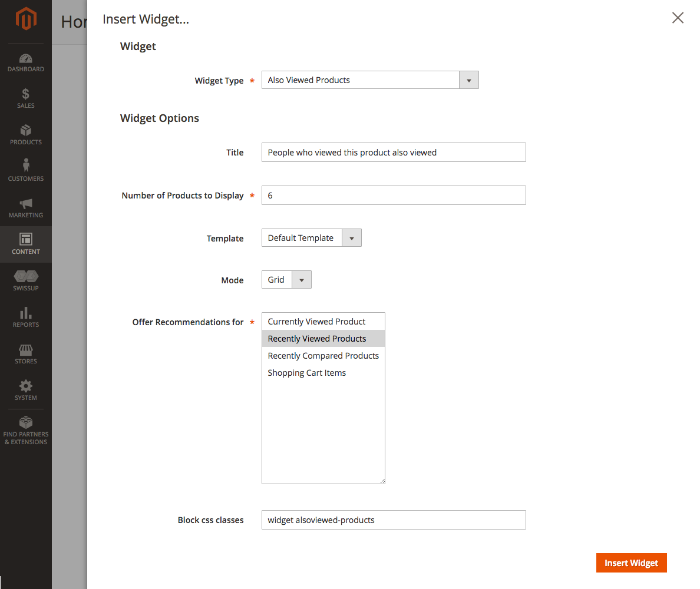Select Shopping Cart Items option
This screenshot has height=589, width=700.
tap(323, 373)
